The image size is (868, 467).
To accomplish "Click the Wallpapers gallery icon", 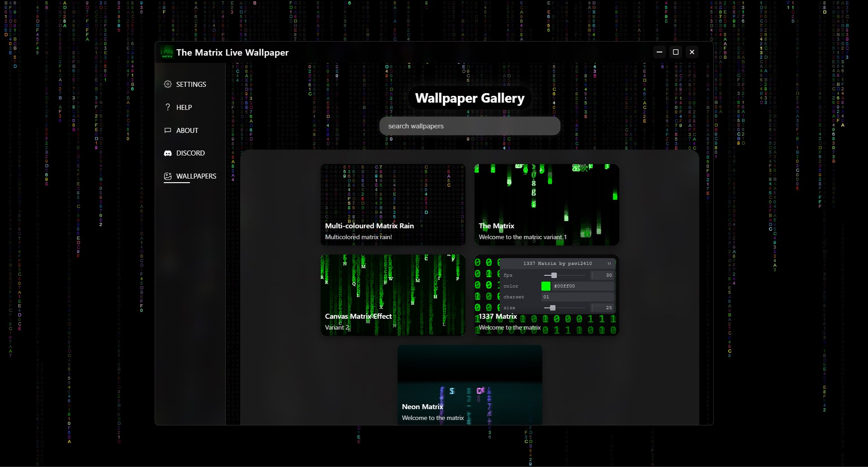I will coord(168,176).
